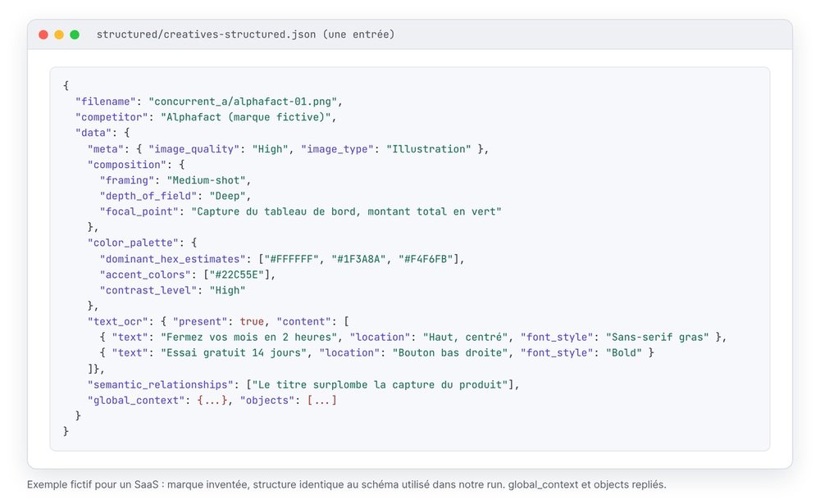Click the "composition" key
The image size is (820, 504).
pos(127,165)
